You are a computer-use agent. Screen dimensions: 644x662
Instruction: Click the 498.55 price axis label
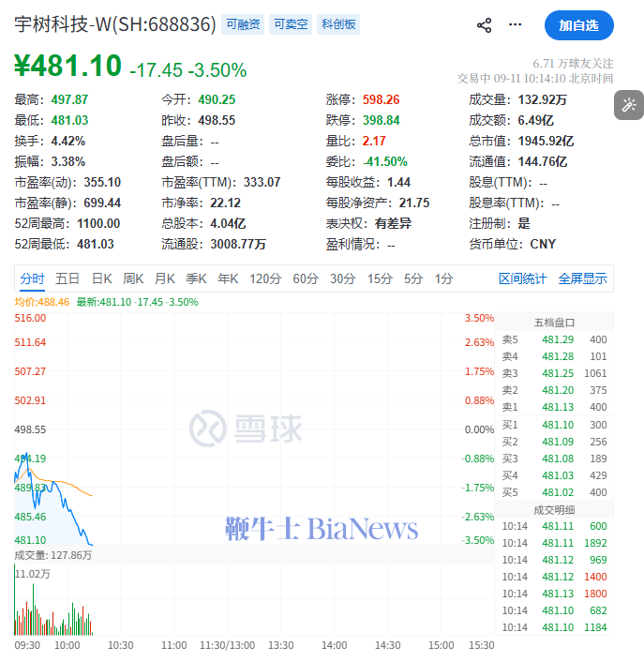pyautogui.click(x=30, y=429)
